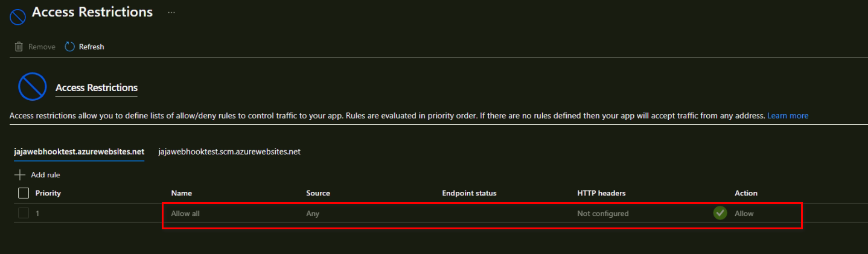
Task: Click the Add rule button text
Action: coord(45,175)
